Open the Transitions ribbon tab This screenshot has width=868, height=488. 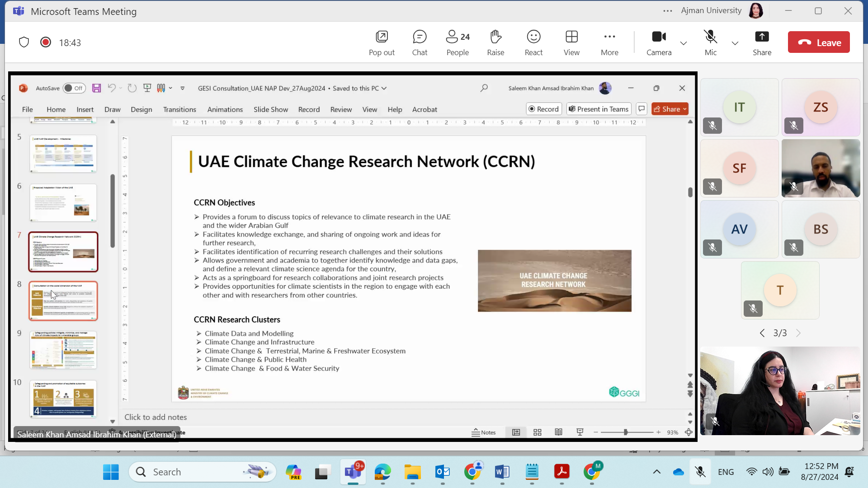179,109
